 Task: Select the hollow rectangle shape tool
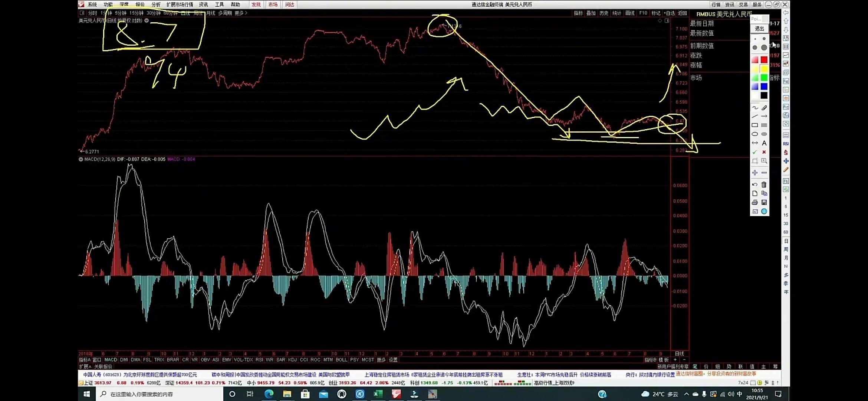pyautogui.click(x=755, y=125)
